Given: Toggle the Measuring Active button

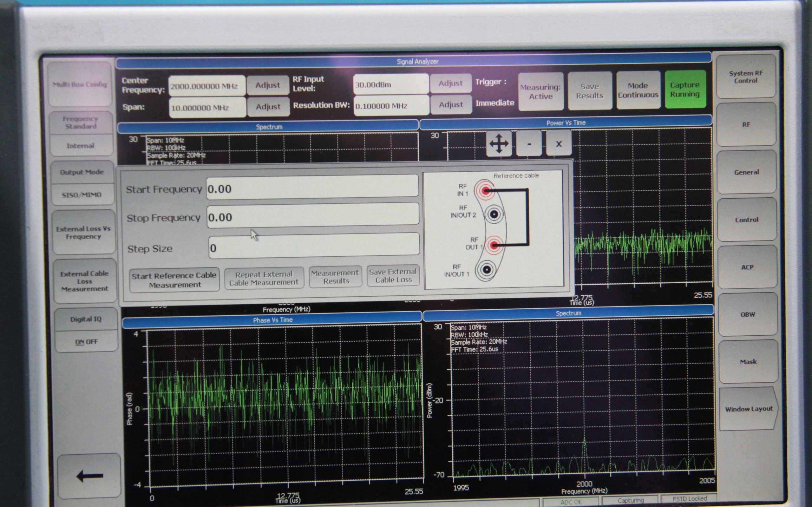Looking at the screenshot, I should 540,92.
